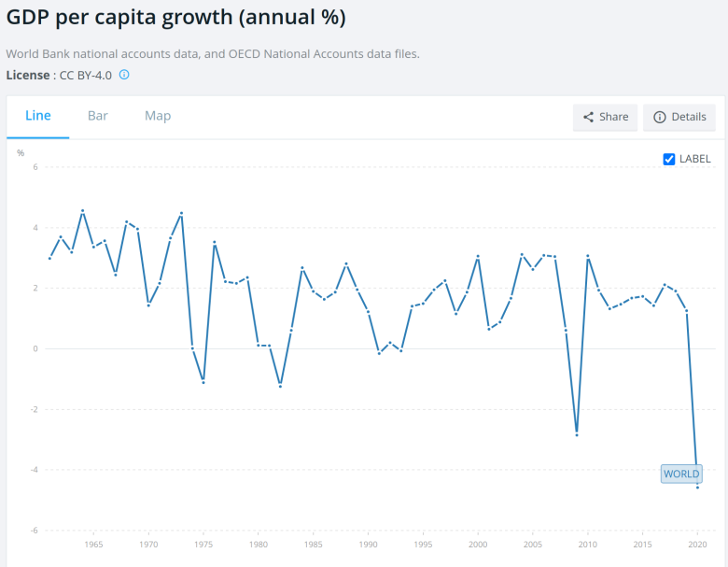Open the Details button
The image size is (728, 567).
point(679,117)
